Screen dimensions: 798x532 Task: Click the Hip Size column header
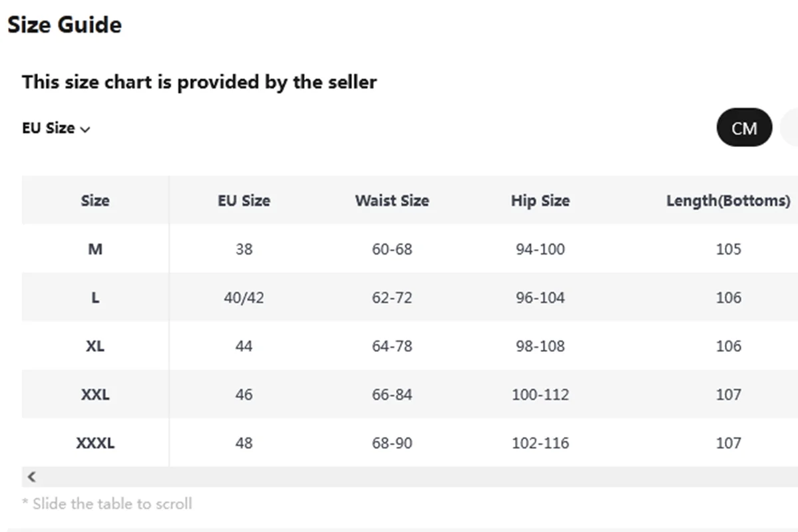coord(540,200)
